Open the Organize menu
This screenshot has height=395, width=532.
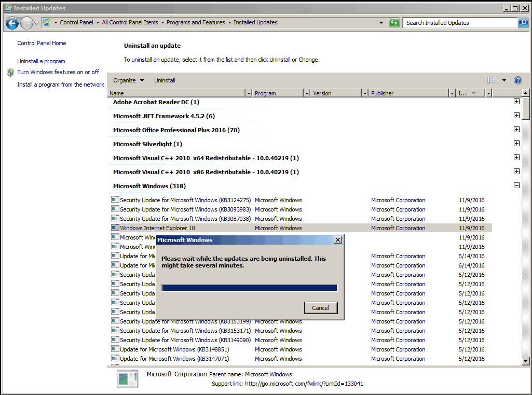128,80
